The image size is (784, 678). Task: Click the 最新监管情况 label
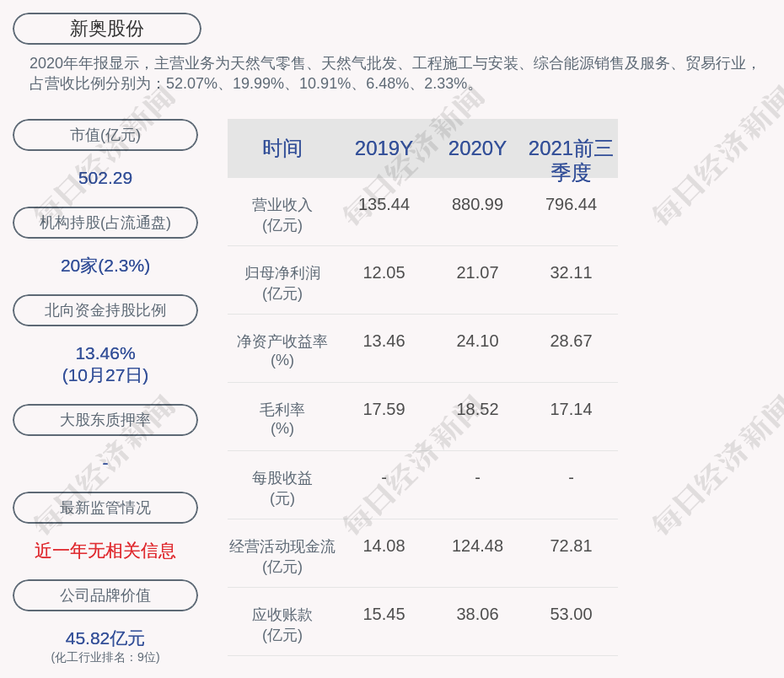click(105, 508)
